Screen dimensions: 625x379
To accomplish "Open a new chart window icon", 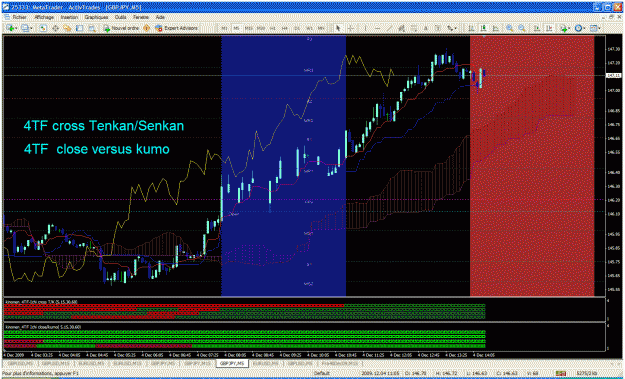I will click(10, 28).
